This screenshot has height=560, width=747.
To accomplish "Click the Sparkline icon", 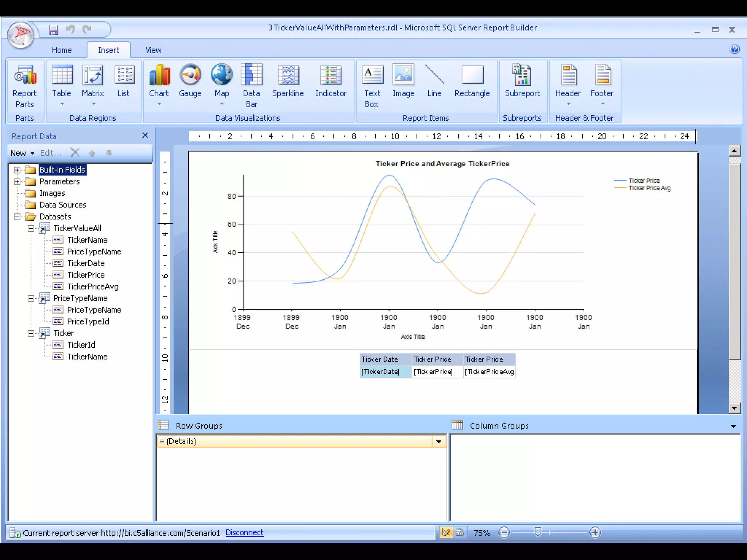I will click(x=288, y=82).
